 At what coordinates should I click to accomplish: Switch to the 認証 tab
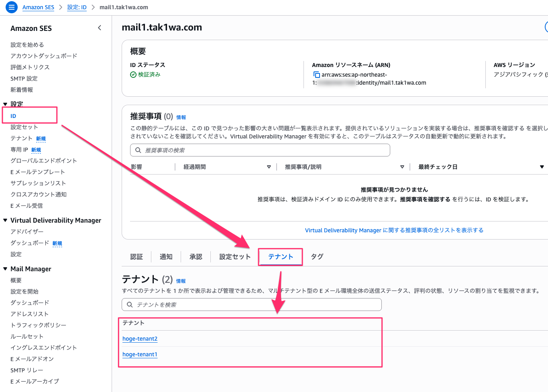pyautogui.click(x=136, y=257)
